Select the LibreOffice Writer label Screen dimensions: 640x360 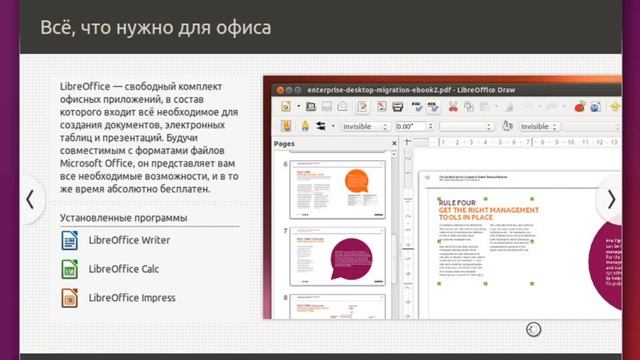point(129,240)
